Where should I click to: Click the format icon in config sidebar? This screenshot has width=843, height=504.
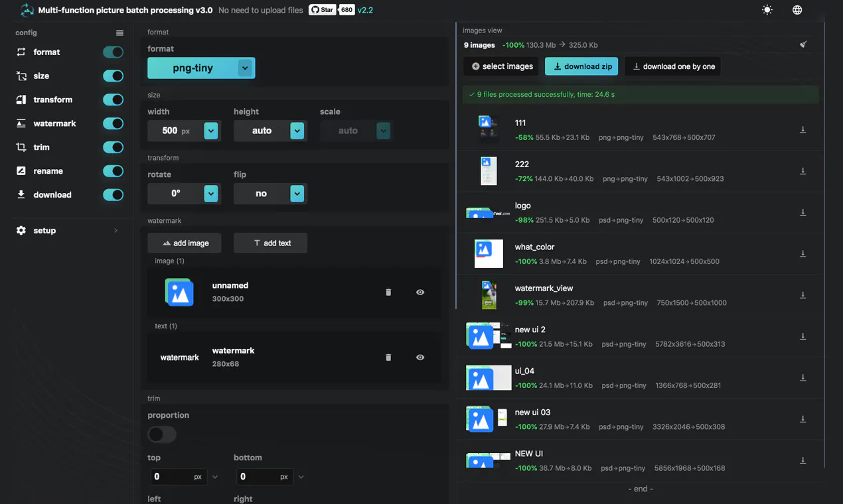[21, 52]
